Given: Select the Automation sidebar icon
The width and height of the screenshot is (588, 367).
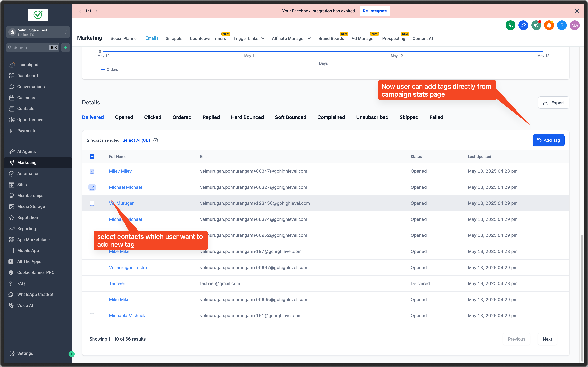Looking at the screenshot, I should pos(12,173).
